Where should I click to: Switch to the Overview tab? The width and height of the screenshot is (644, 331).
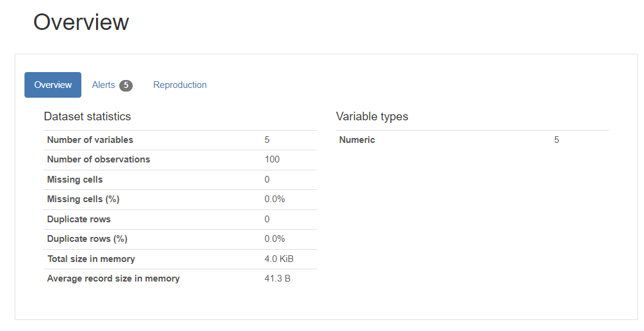pyautogui.click(x=53, y=85)
